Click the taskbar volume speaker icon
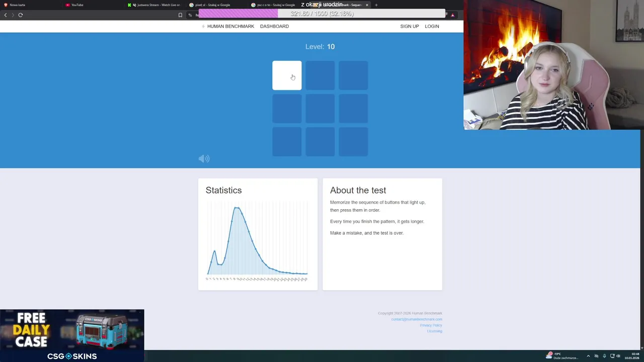The width and height of the screenshot is (644, 362). coord(618,356)
